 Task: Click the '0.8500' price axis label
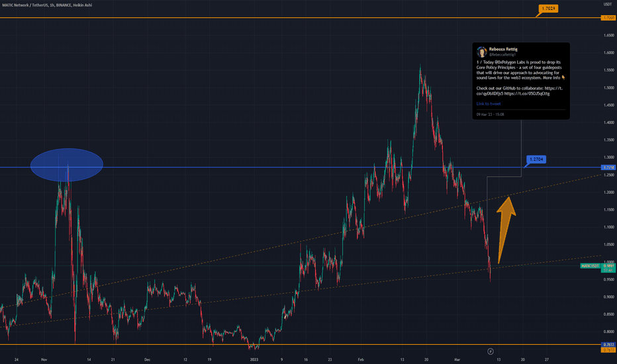coord(608,314)
